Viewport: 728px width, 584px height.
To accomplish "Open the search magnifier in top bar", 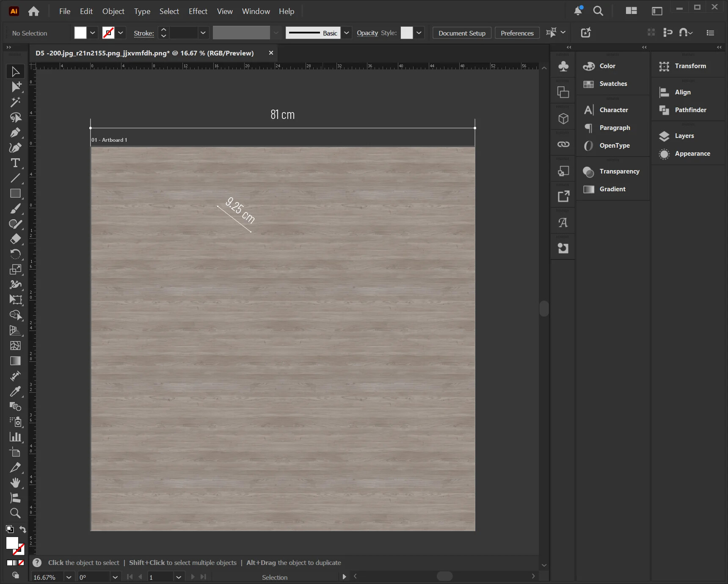I will click(598, 11).
